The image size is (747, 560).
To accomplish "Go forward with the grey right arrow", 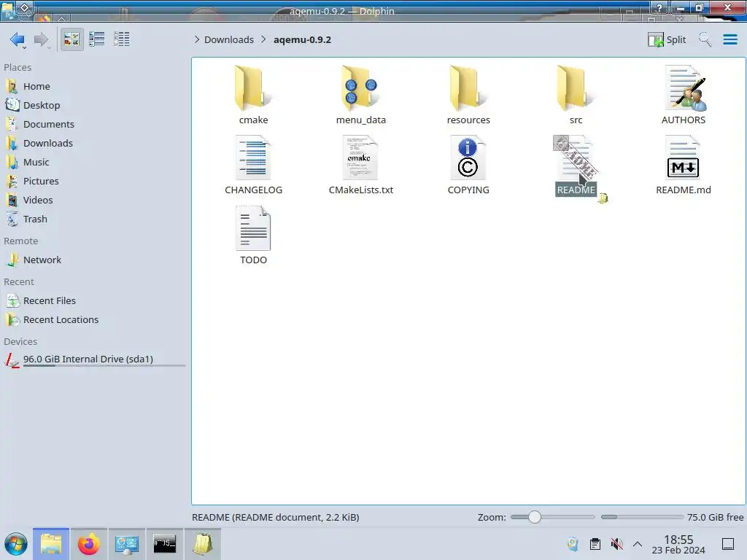I will pyautogui.click(x=41, y=39).
